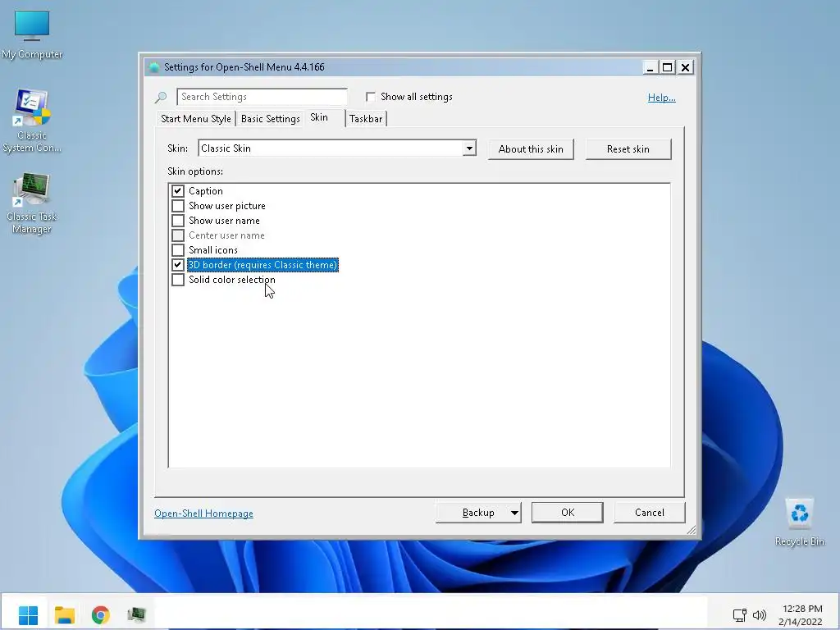The image size is (840, 630).
Task: Enable Show user name checkbox
Action: pos(178,220)
